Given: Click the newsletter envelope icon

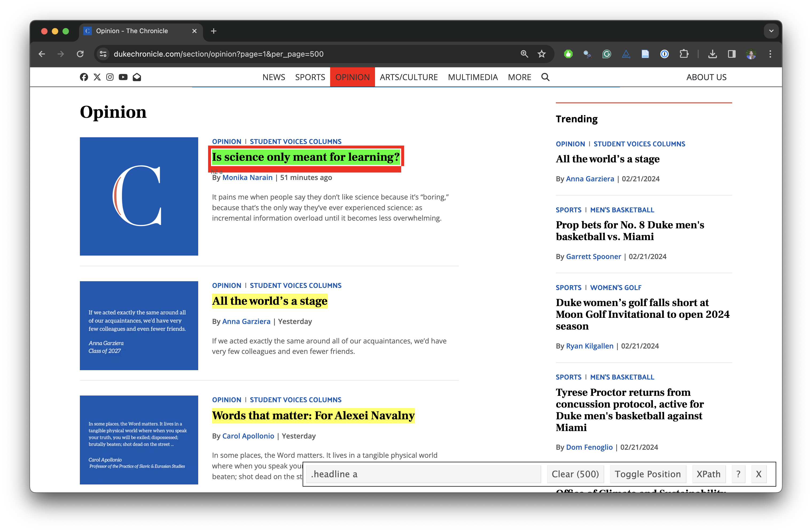Looking at the screenshot, I should [137, 77].
